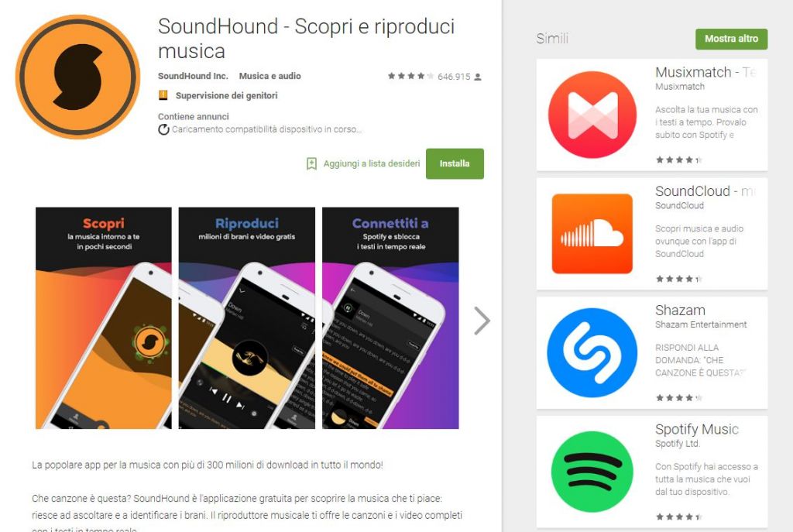793x532 pixels.
Task: Open Musica e audio category
Action: (x=269, y=76)
